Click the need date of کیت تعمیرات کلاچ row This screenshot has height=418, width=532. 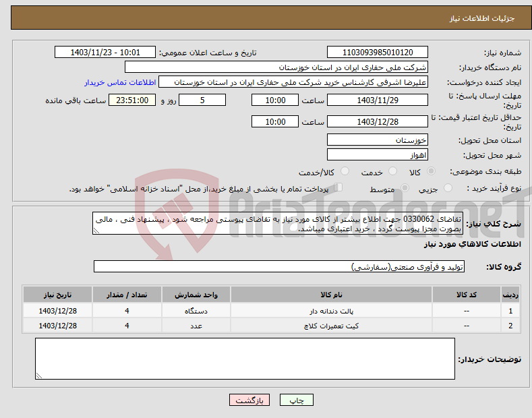pos(58,326)
